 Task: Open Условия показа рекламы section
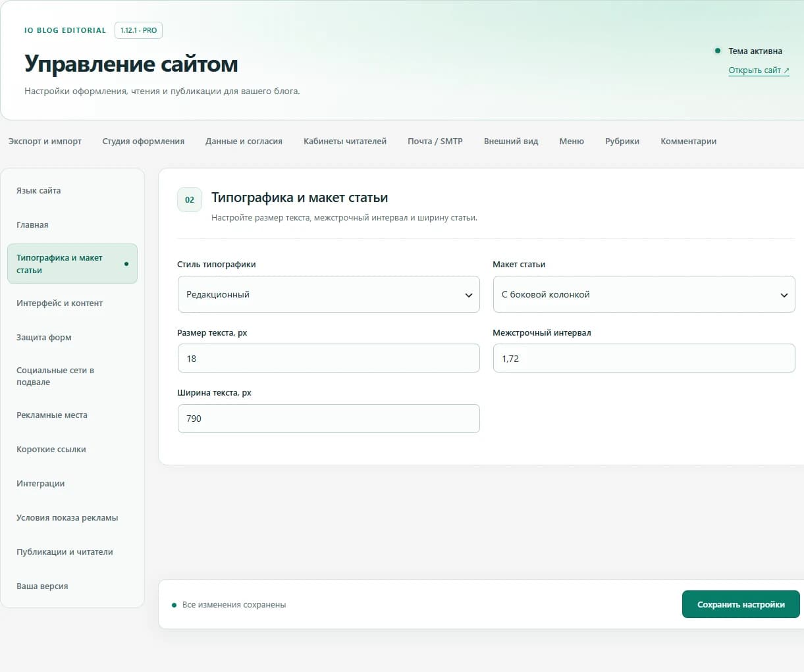[72, 518]
